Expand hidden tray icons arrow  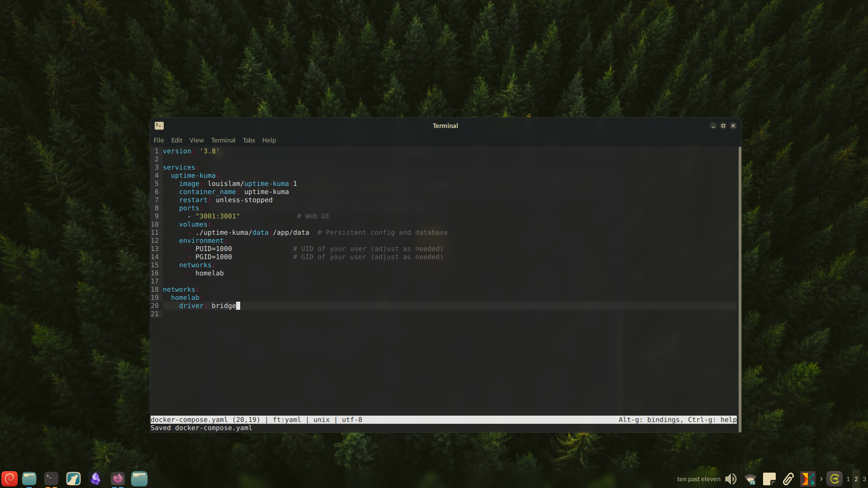pos(821,479)
